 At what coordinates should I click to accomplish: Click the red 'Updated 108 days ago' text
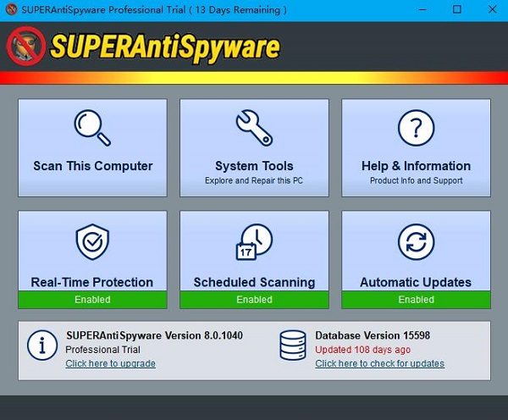pyautogui.click(x=363, y=350)
